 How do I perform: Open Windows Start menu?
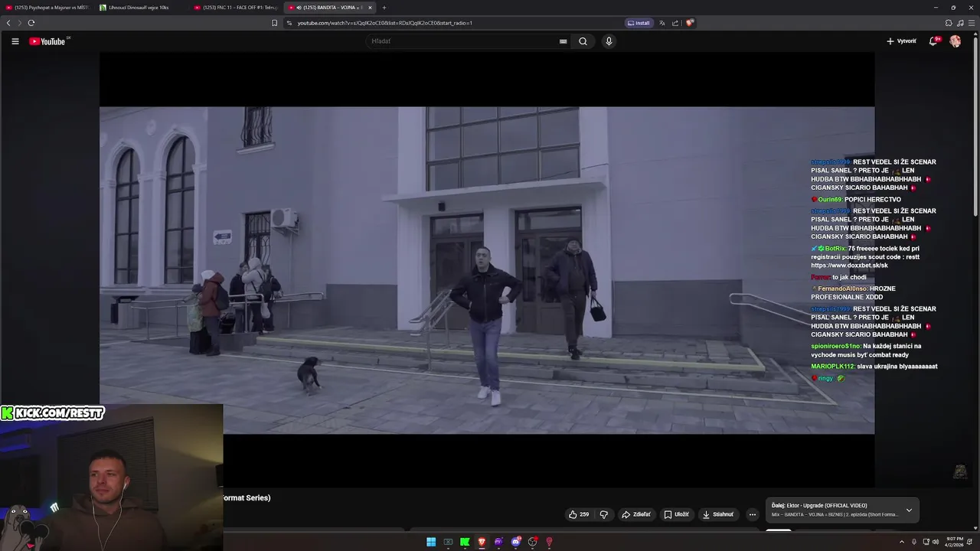431,542
